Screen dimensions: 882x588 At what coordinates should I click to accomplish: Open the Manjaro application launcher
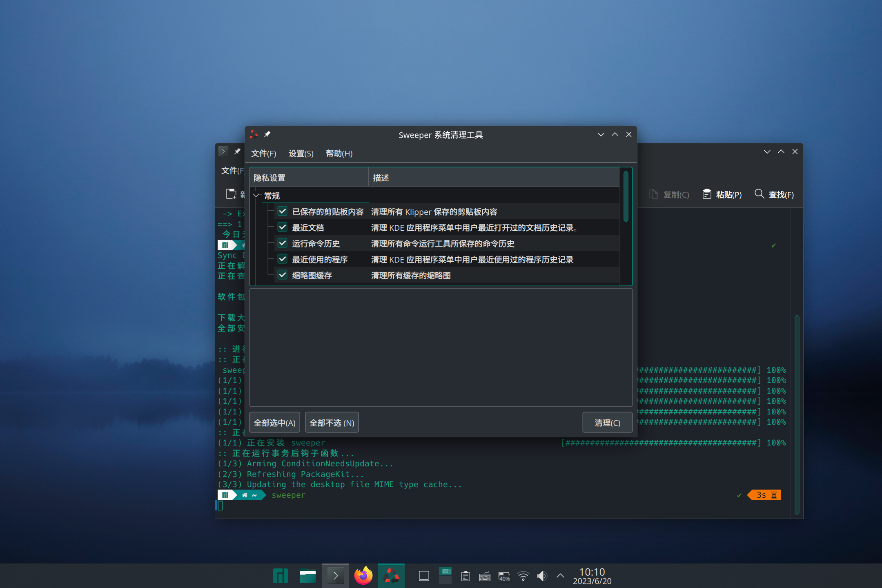281,576
